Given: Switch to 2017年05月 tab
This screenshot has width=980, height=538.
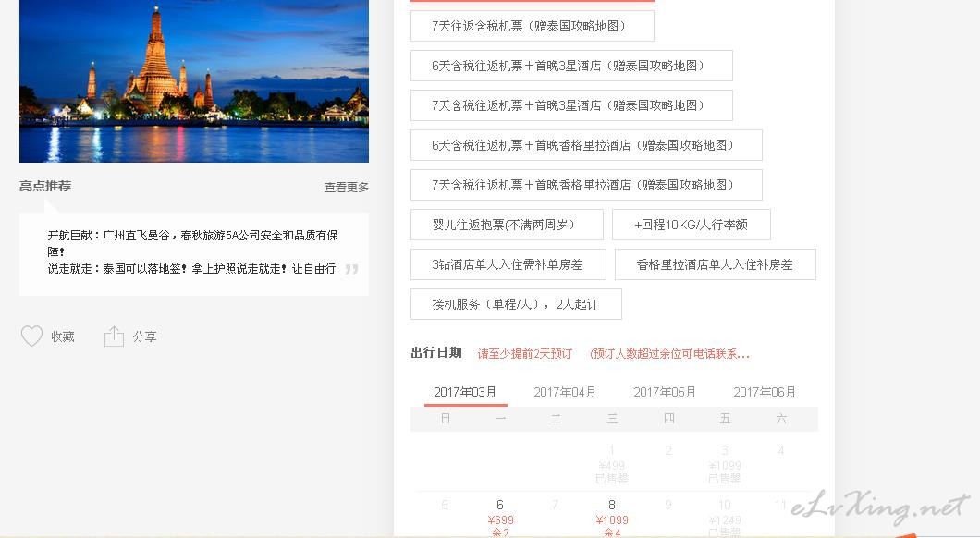Looking at the screenshot, I should [665, 393].
